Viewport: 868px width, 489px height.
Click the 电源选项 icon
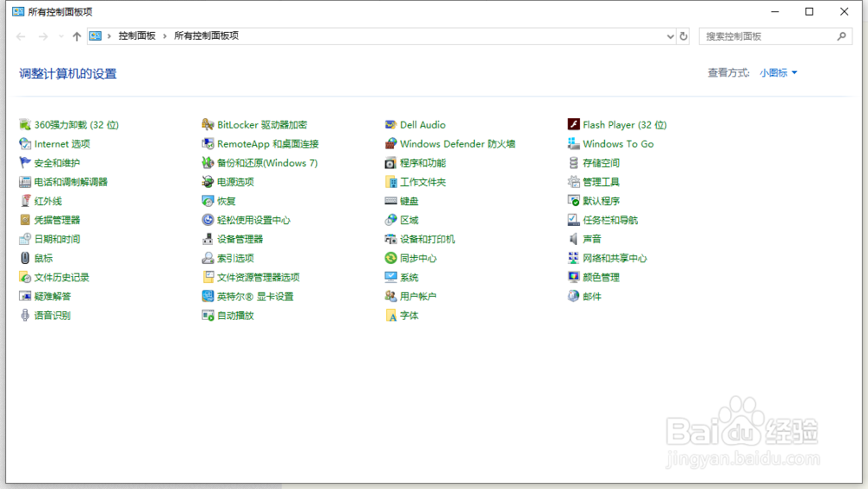pyautogui.click(x=207, y=182)
